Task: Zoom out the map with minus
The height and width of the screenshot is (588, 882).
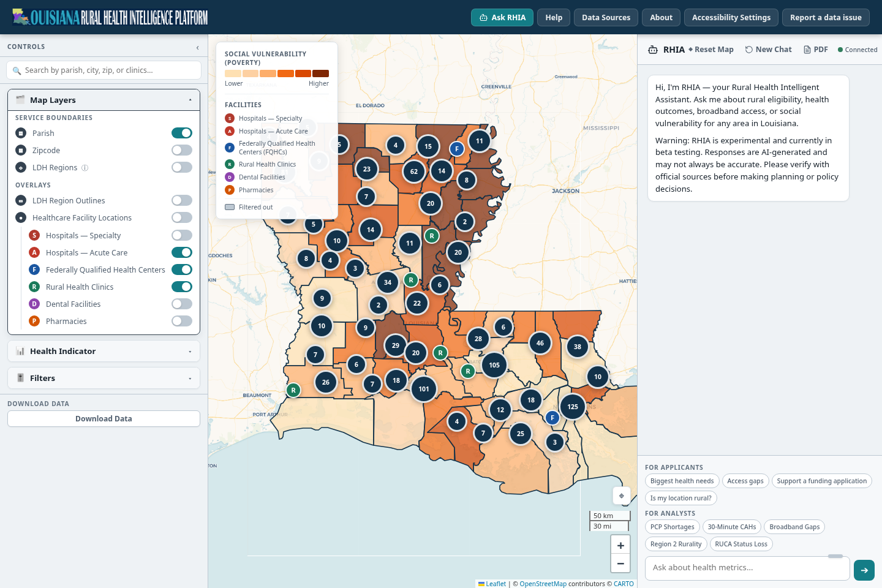Action: tap(620, 563)
